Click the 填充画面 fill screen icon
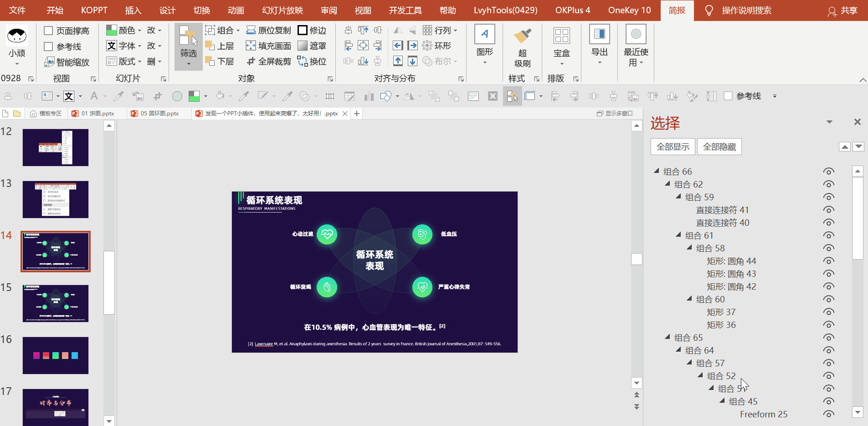 coord(251,46)
